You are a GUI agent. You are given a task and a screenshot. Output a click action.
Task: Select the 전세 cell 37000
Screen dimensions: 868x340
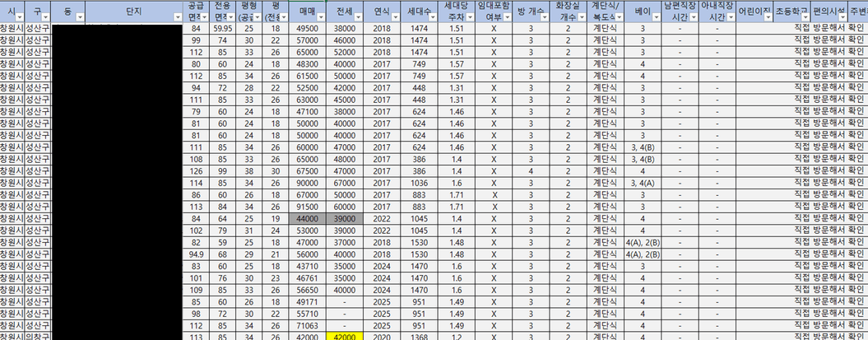pyautogui.click(x=345, y=242)
